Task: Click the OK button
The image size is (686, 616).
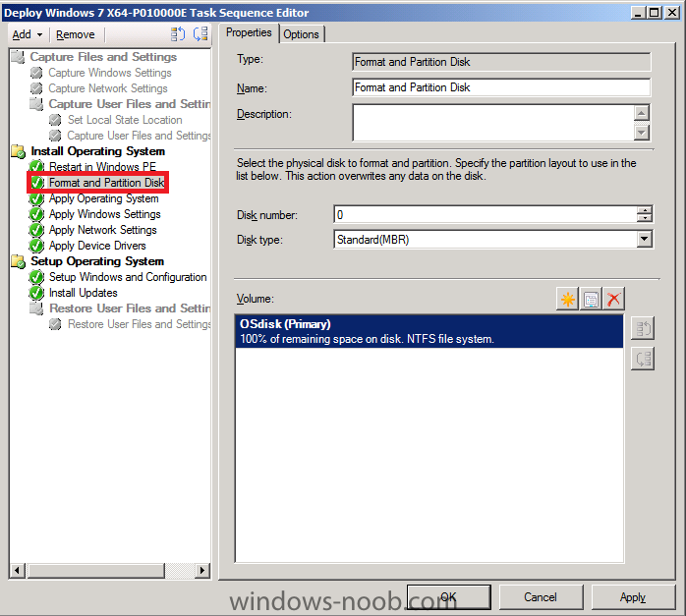Action: pos(449,596)
